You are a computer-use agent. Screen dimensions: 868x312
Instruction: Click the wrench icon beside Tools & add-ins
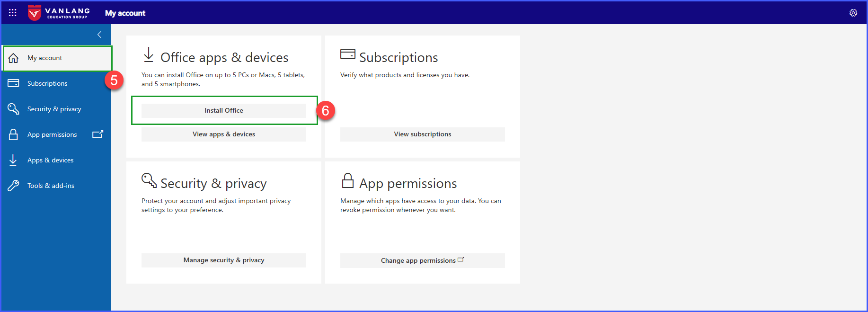click(13, 186)
